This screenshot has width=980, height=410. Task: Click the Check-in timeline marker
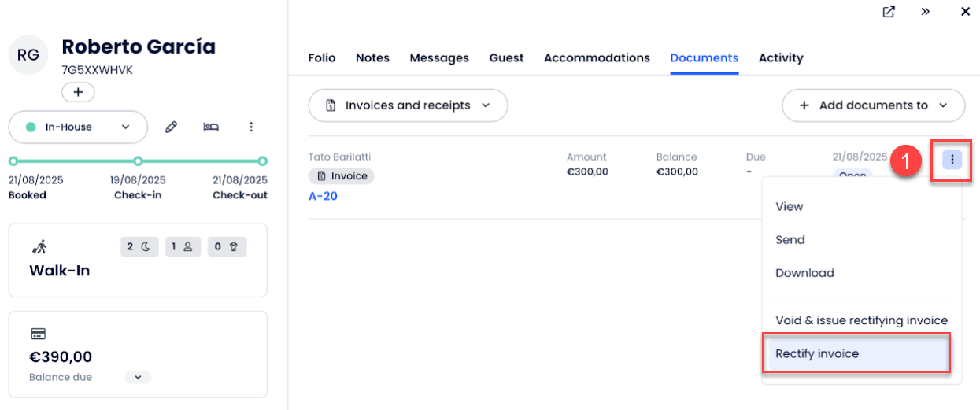click(x=138, y=161)
